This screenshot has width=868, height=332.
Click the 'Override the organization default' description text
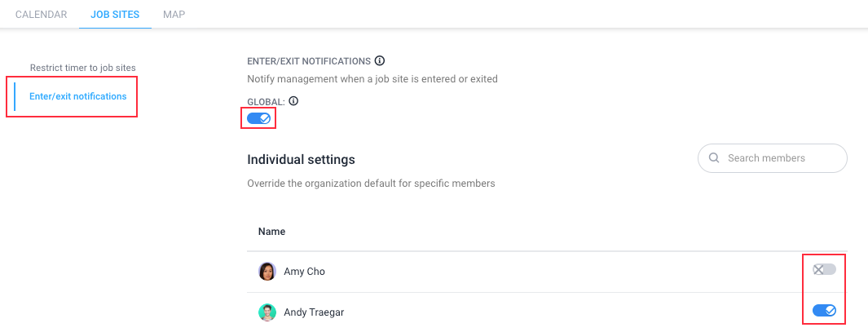(371, 183)
